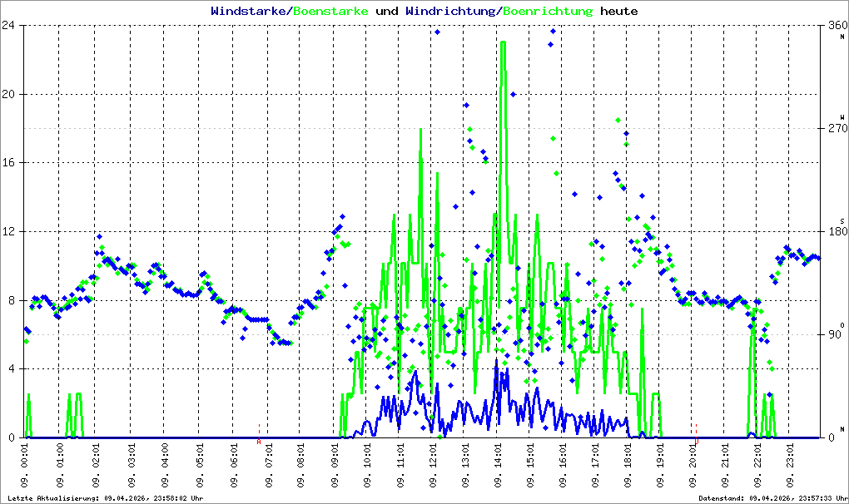849x504 pixels.
Task: Click the O compass letter above 90
Action: 842,324
